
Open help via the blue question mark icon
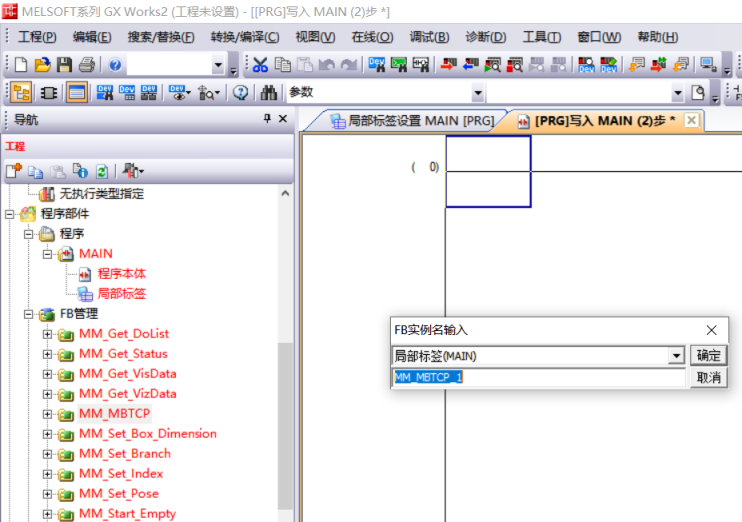click(115, 64)
